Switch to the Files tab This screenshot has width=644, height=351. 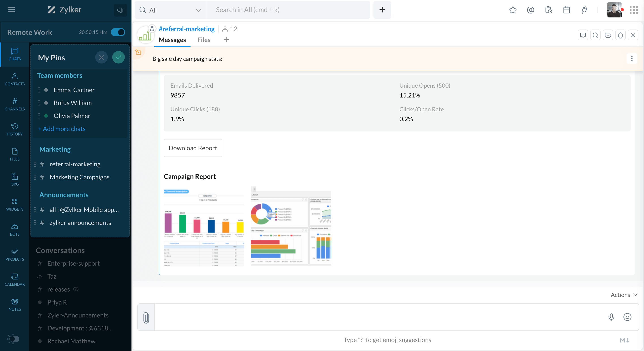(203, 40)
